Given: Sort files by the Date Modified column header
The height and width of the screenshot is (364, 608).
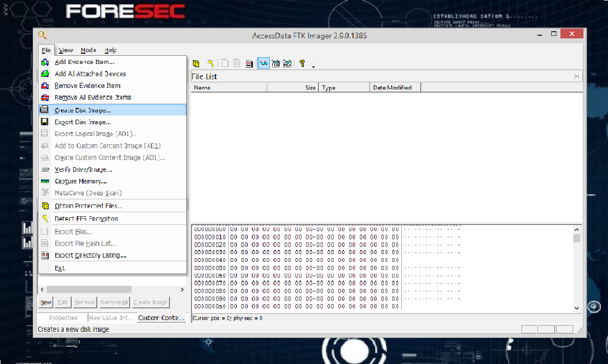Looking at the screenshot, I should pyautogui.click(x=394, y=87).
